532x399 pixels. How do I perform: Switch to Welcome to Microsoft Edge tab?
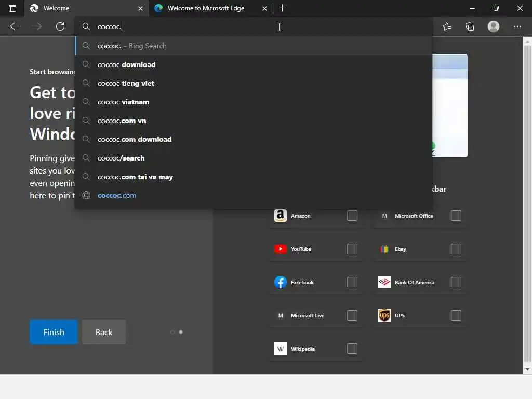pyautogui.click(x=210, y=8)
